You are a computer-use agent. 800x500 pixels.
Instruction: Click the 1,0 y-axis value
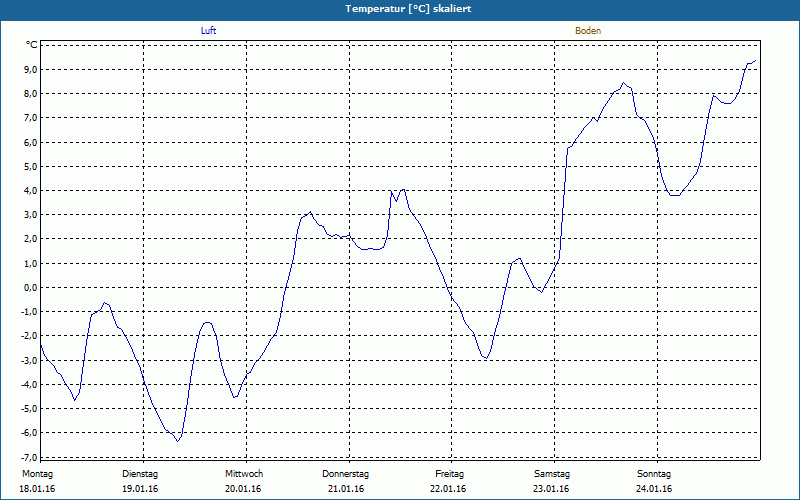pos(30,263)
